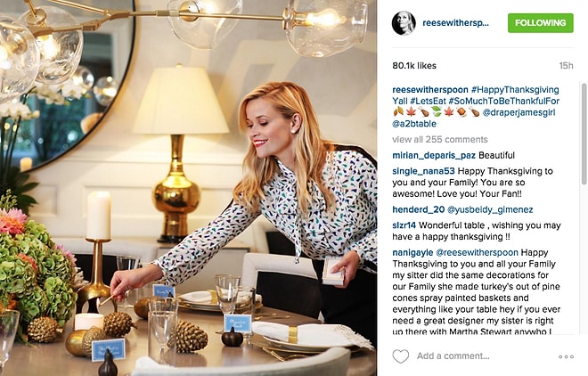Open commenter nanigayle's profile
The image size is (588, 376).
click(412, 252)
